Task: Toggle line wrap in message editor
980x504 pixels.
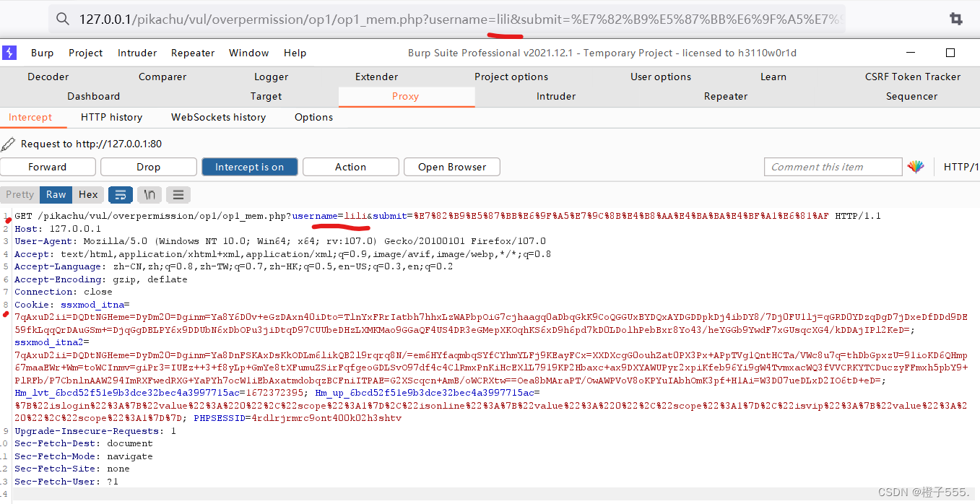Action: [121, 194]
